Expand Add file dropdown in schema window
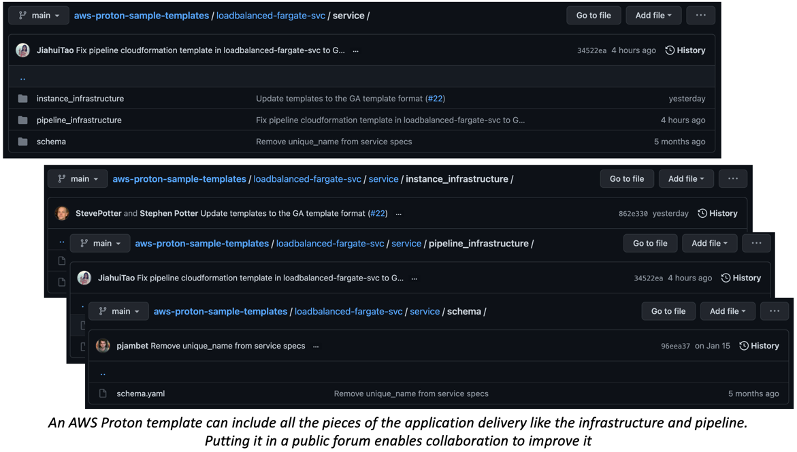 click(x=727, y=311)
